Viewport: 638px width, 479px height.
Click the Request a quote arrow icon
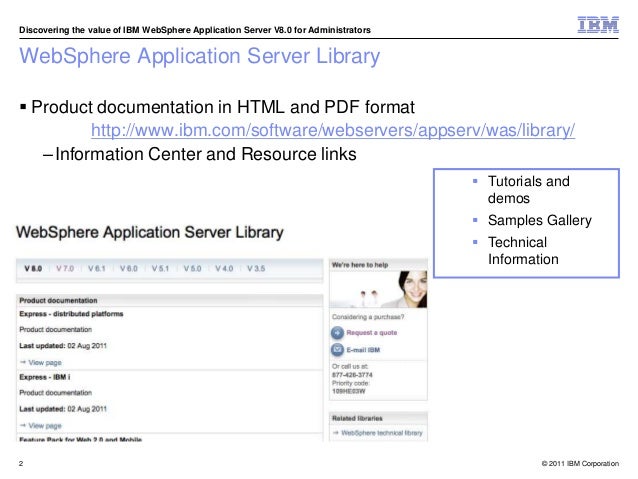coord(337,333)
